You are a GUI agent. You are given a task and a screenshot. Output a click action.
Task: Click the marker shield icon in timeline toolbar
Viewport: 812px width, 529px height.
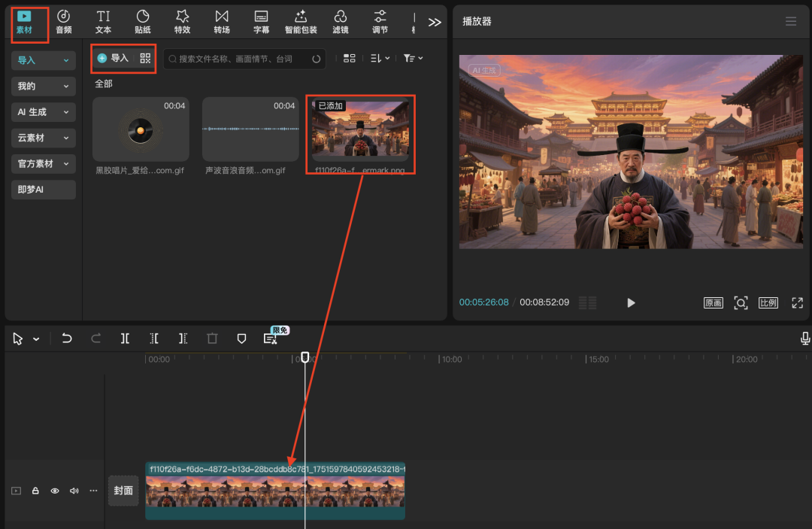click(241, 339)
